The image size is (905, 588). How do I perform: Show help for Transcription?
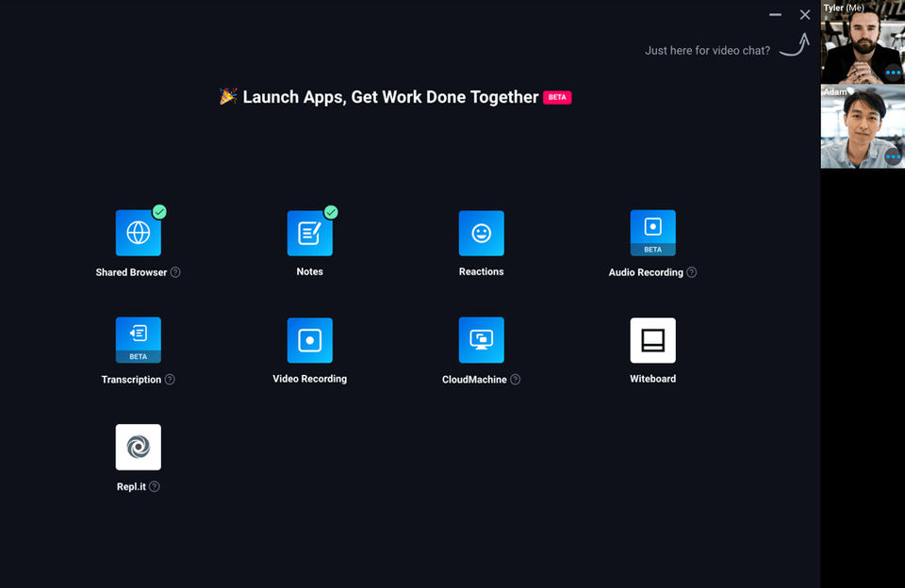coord(170,380)
